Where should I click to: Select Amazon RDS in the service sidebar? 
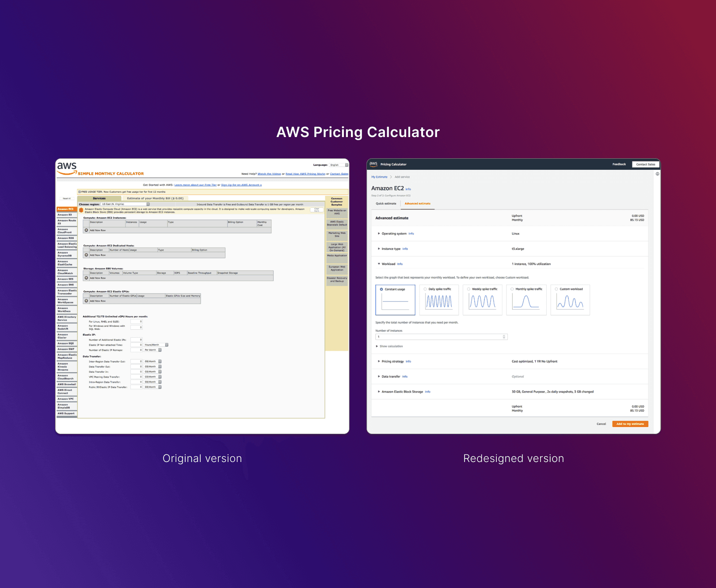tap(67, 238)
